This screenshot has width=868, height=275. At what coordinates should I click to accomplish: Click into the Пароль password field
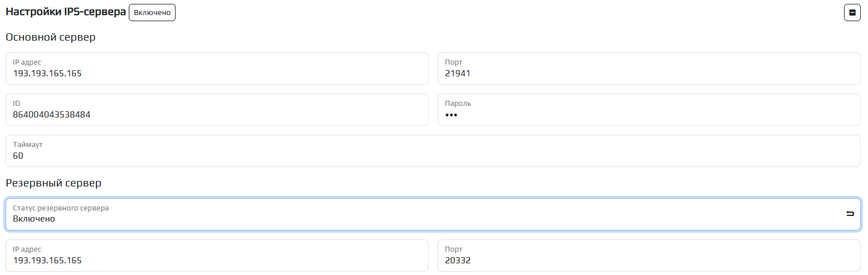click(x=648, y=110)
